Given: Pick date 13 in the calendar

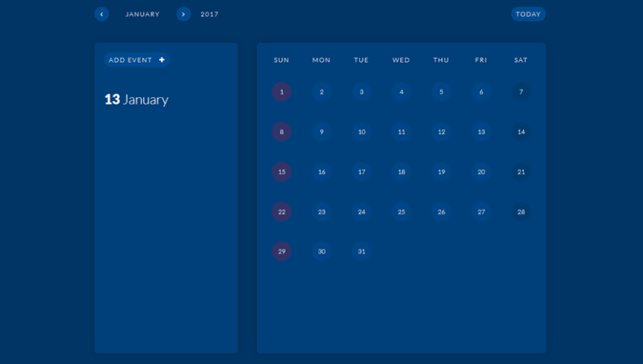Looking at the screenshot, I should [481, 131].
